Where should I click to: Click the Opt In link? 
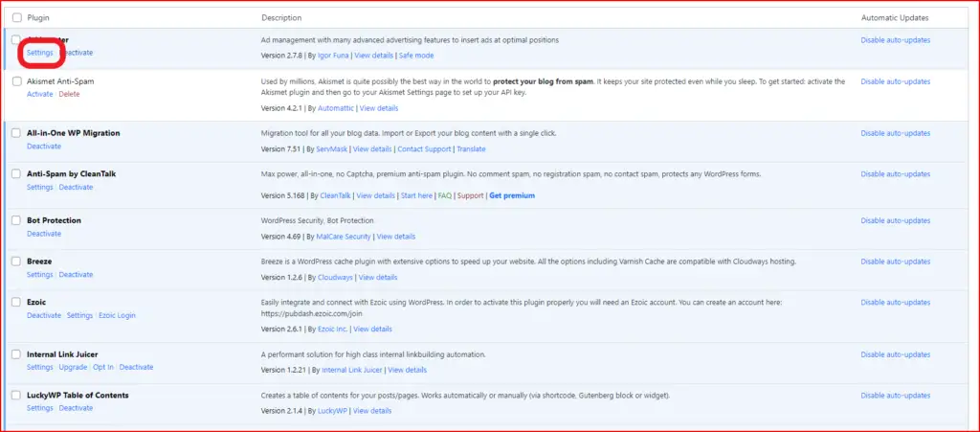(103, 368)
